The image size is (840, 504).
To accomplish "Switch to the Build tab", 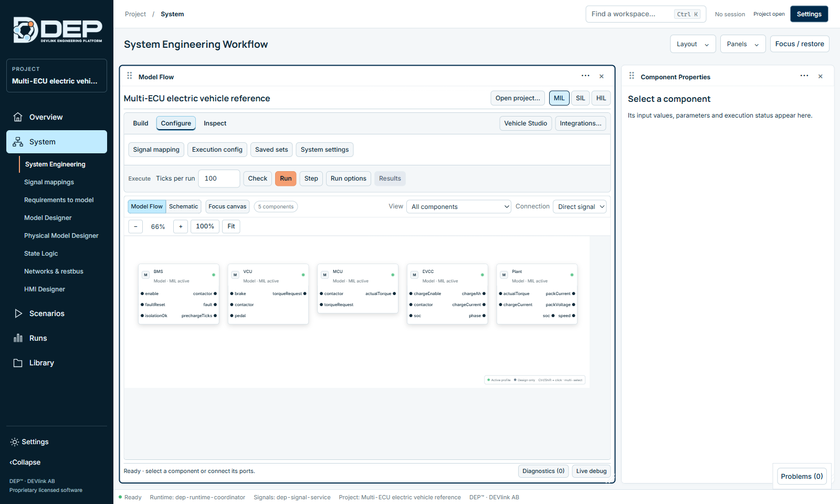I will point(141,123).
